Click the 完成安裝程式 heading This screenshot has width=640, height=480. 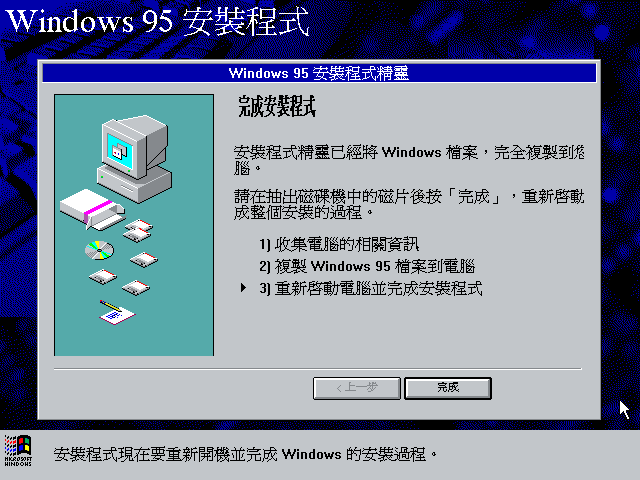[x=277, y=106]
